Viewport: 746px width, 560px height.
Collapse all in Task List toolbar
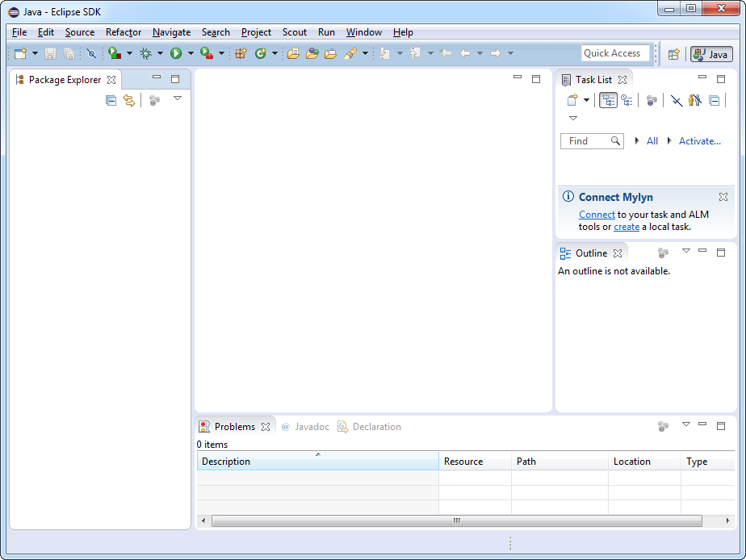coord(715,100)
